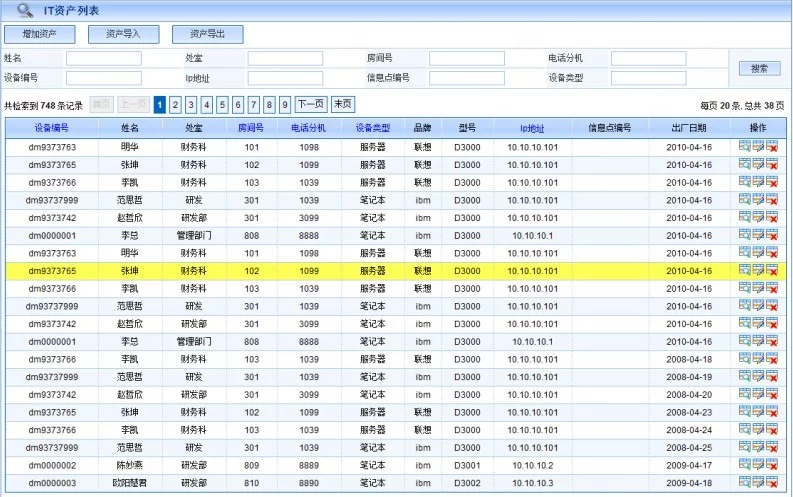Click the 资产导出 button

tap(207, 34)
